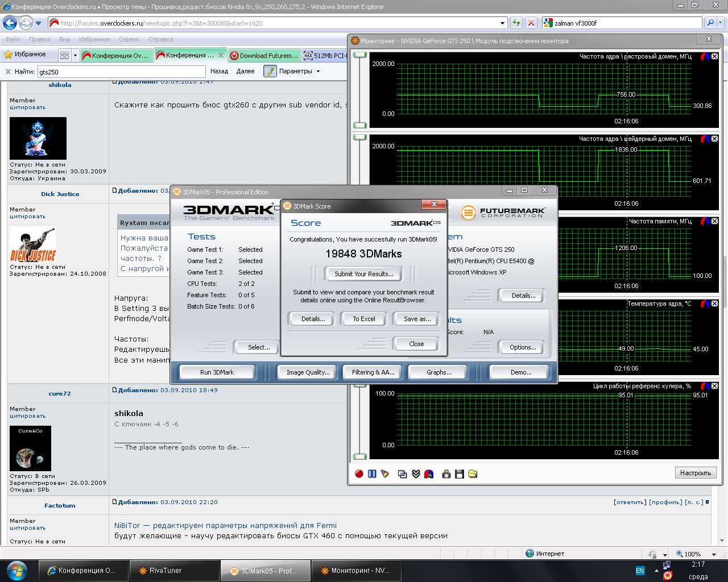This screenshot has height=582, width=728.
Task: Click the network computers icon in the system tray
Action: [x=667, y=565]
